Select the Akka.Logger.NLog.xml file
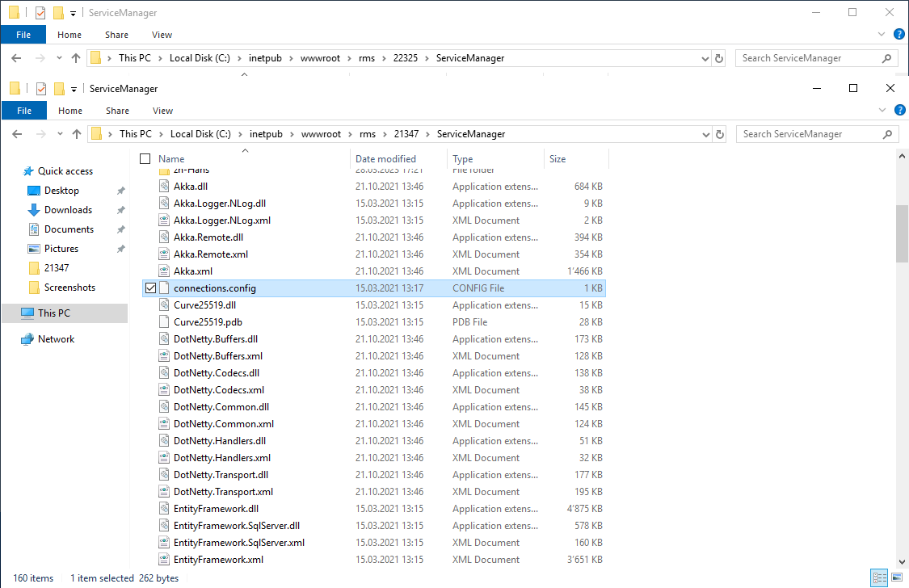The height and width of the screenshot is (588, 909). pyautogui.click(x=374, y=220)
